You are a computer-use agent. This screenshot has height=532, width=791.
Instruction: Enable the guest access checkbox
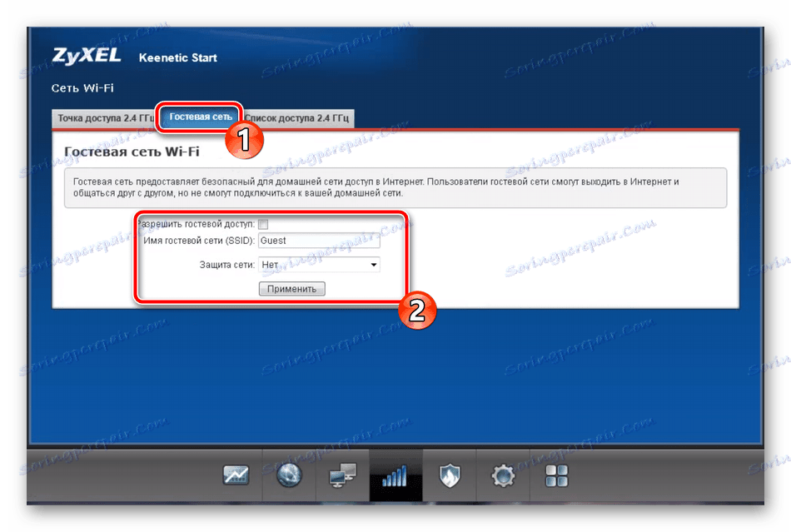tap(263, 224)
